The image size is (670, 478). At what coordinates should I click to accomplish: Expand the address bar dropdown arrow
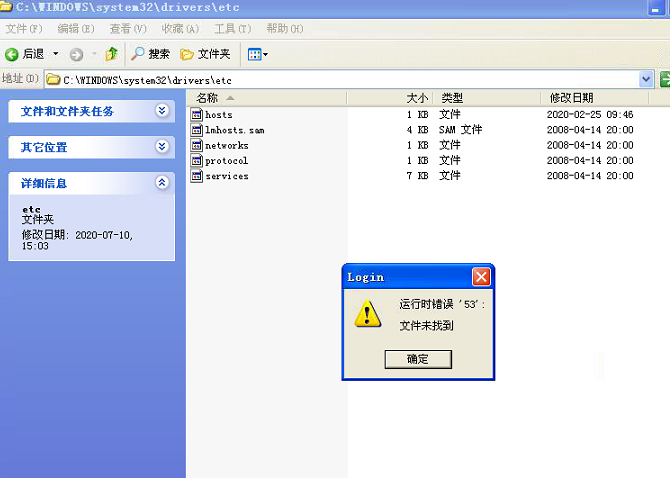pos(646,79)
